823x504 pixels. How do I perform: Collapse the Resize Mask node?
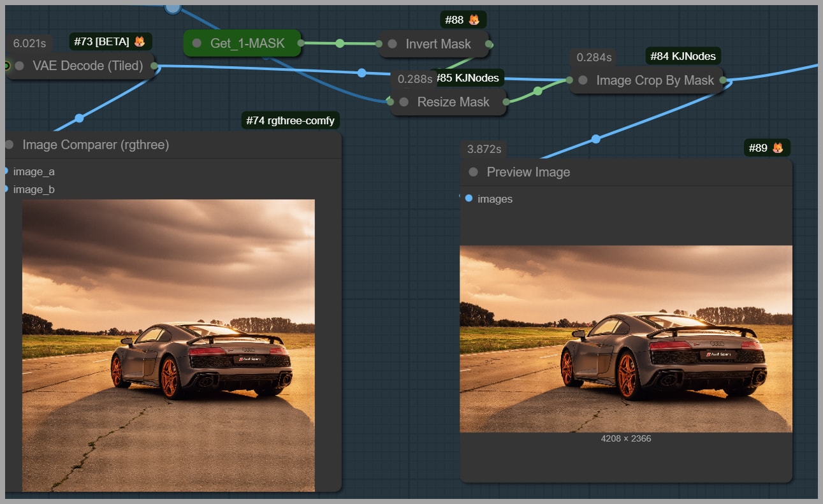(404, 102)
